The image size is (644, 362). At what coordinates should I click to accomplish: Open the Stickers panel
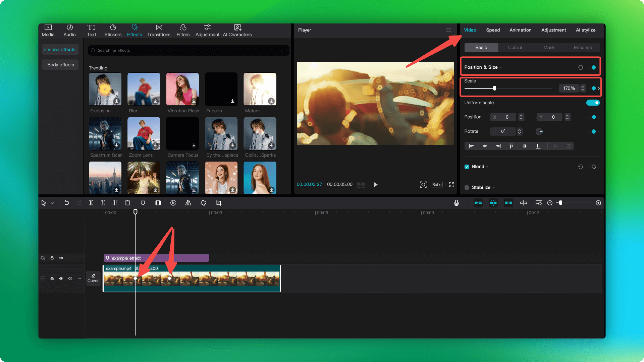point(113,31)
